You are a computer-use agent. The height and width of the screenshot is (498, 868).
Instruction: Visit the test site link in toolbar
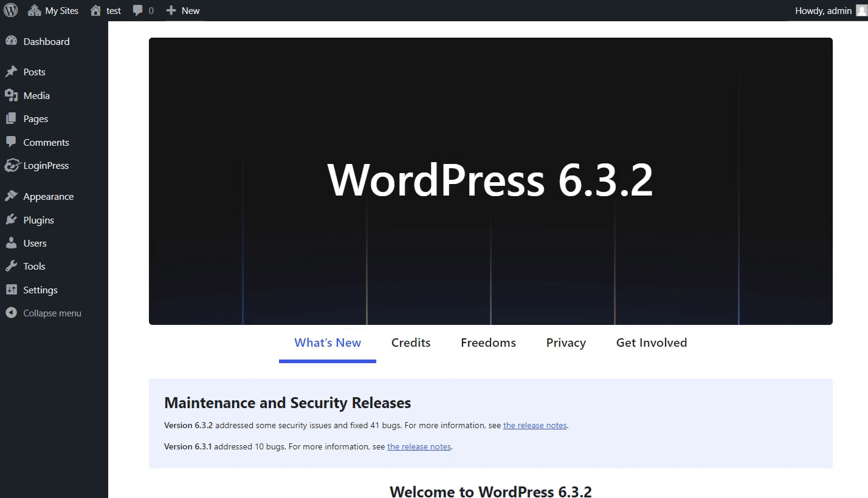tap(114, 10)
